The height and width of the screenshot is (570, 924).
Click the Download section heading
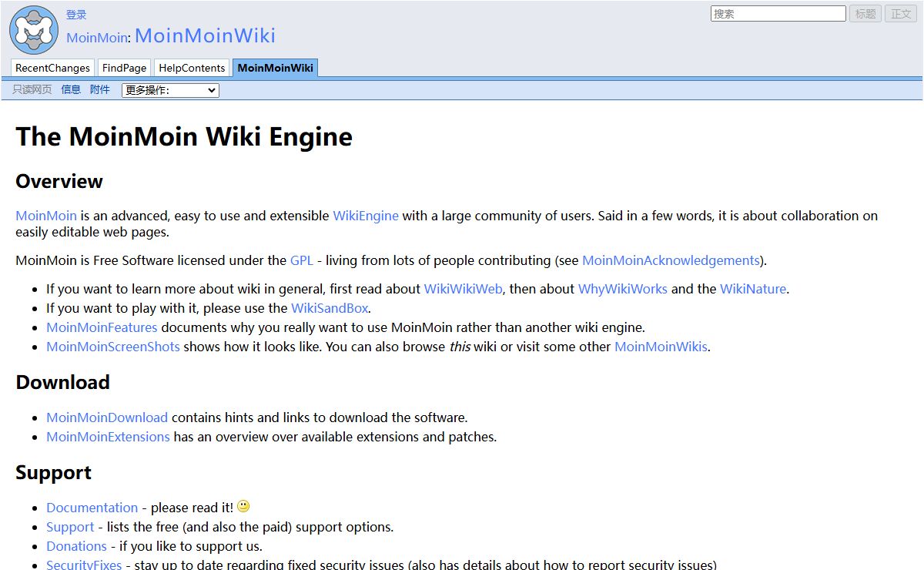tap(62, 382)
